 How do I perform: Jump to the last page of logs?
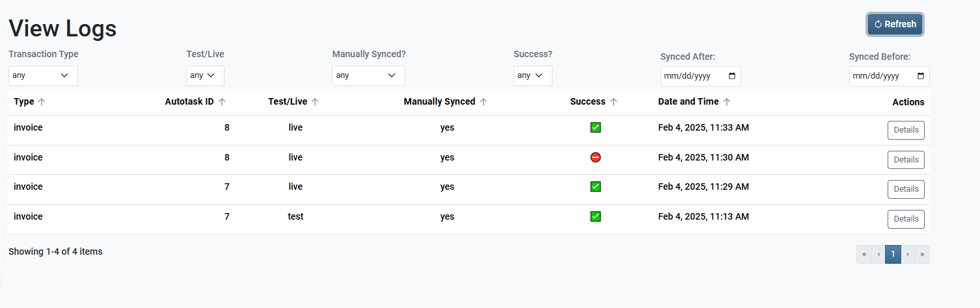pyautogui.click(x=922, y=254)
